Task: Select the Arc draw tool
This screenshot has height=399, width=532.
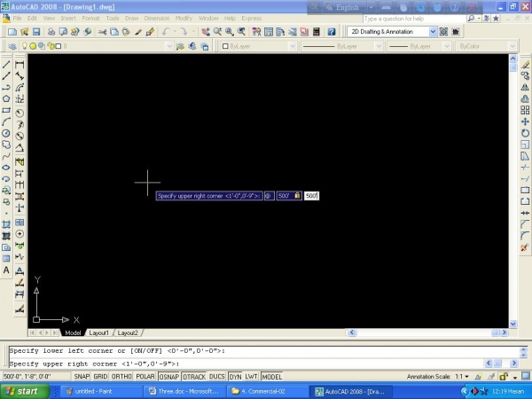Action: coord(6,121)
